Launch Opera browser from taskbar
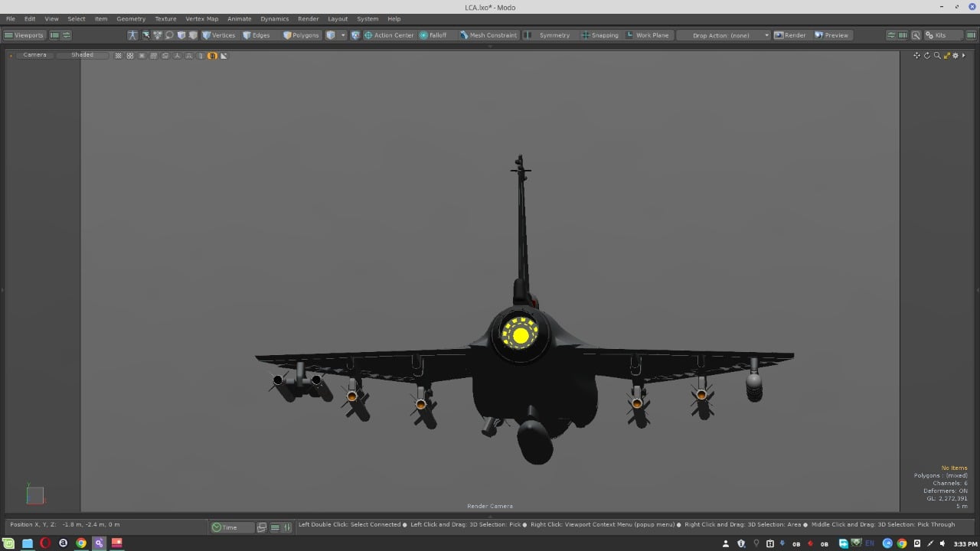 tap(45, 543)
